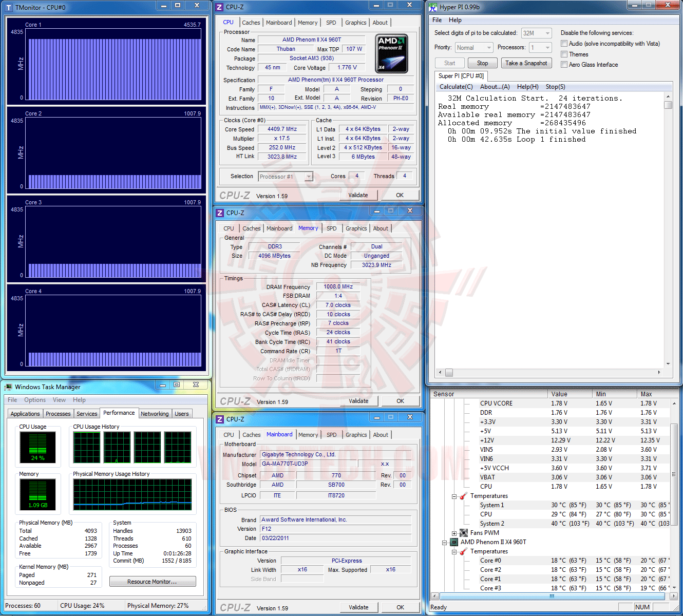Click Validate in the CPU-Z processor window

point(358,195)
